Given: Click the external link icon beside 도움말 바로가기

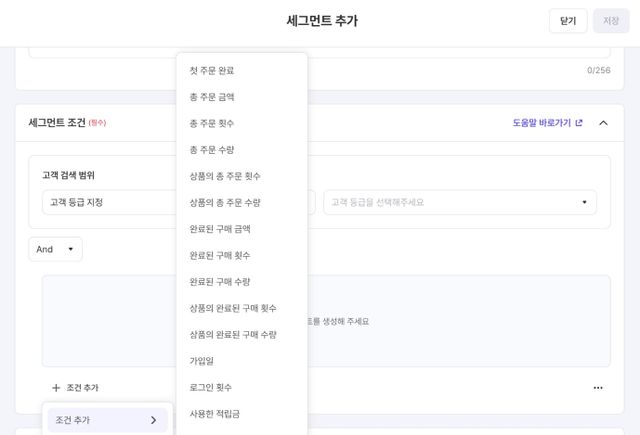Looking at the screenshot, I should pyautogui.click(x=579, y=123).
